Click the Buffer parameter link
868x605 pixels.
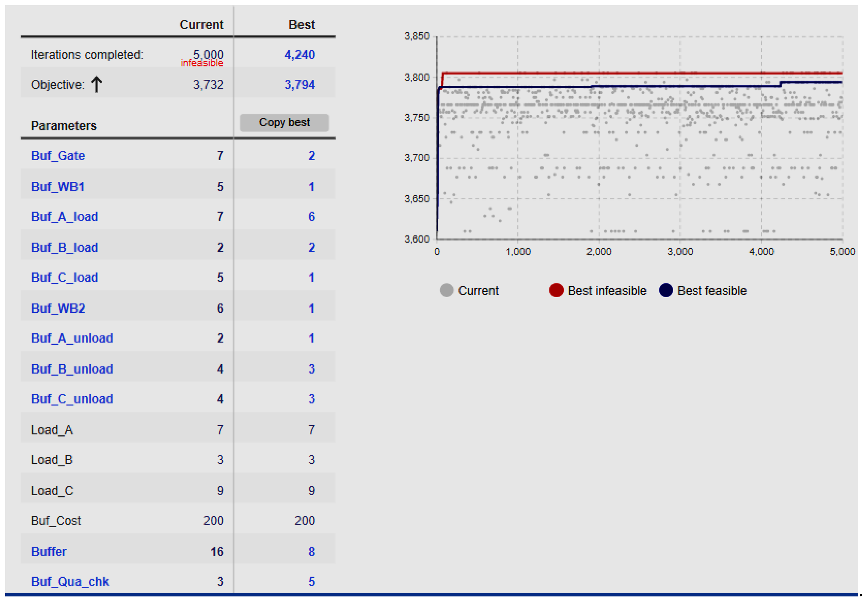point(49,552)
